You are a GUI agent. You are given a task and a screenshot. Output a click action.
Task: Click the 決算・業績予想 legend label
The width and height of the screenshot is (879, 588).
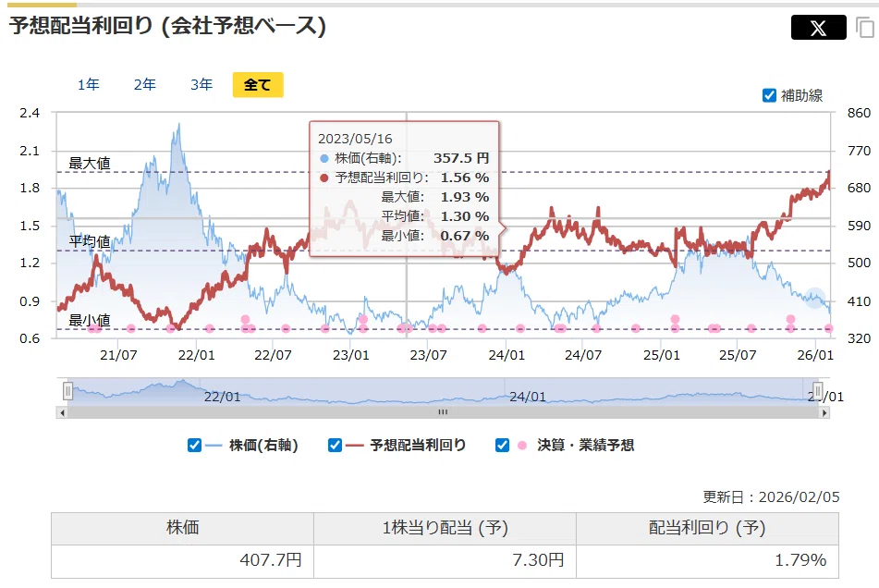coord(586,445)
